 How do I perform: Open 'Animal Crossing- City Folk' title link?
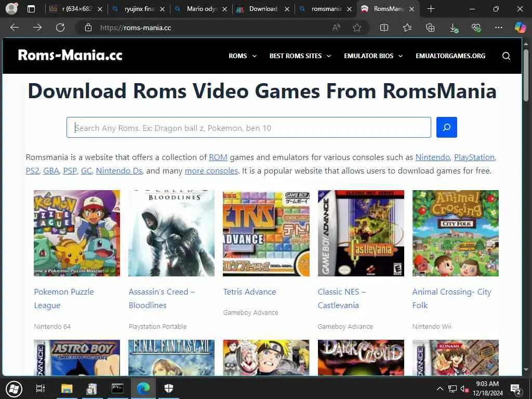[x=451, y=299]
